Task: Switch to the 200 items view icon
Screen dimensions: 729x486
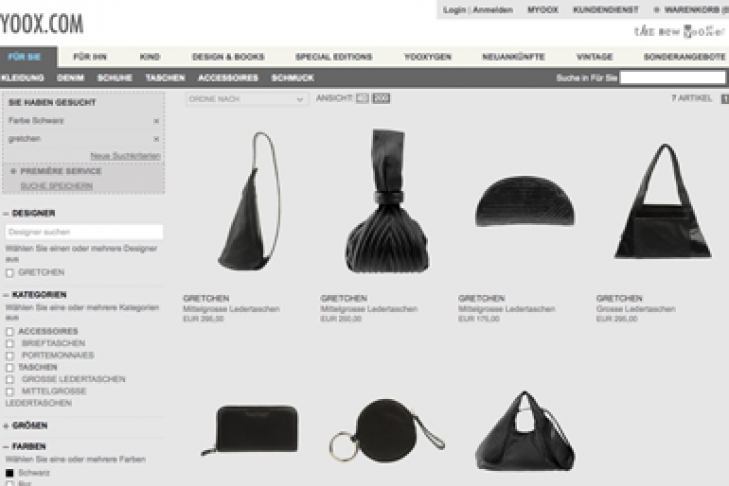Action: 380,99
